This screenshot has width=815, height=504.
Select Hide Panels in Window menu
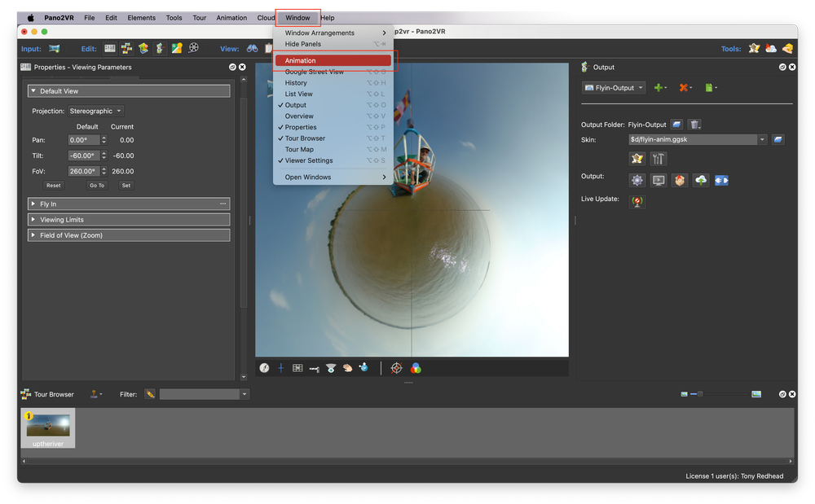(333, 44)
